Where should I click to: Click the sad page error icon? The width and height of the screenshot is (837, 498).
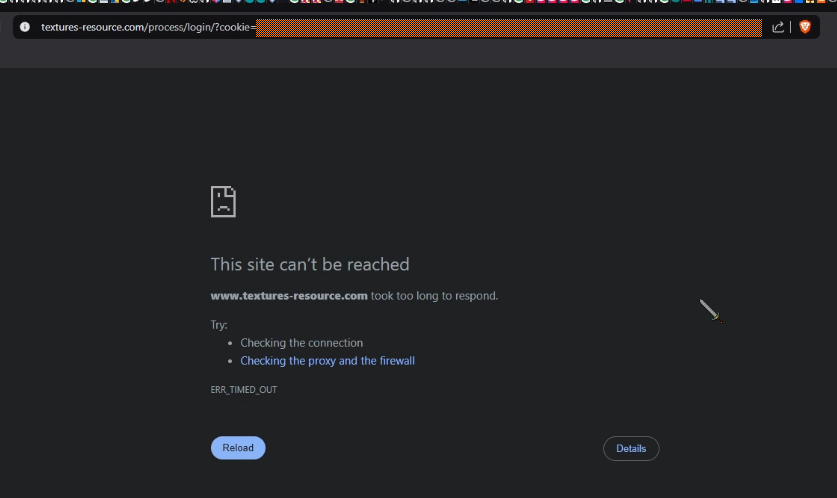click(223, 201)
